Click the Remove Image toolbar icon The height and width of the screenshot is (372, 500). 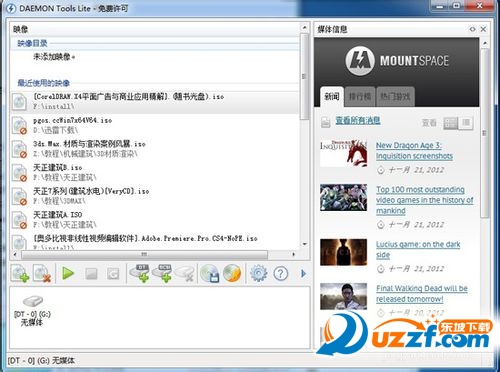(x=42, y=273)
